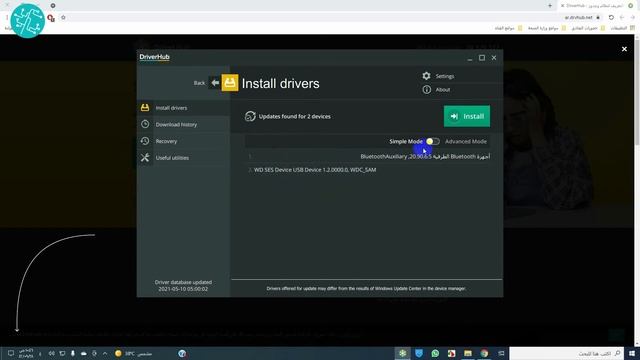The width and height of the screenshot is (640, 360).
Task: Click the weather widget on taskbar
Action: coord(133,353)
